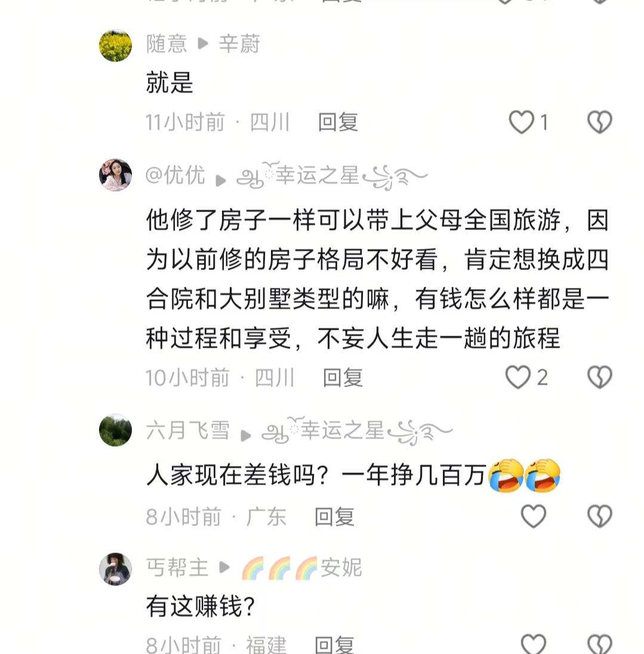Open 随意's yellow flower avatar
The width and height of the screenshot is (644, 654).
point(115,45)
